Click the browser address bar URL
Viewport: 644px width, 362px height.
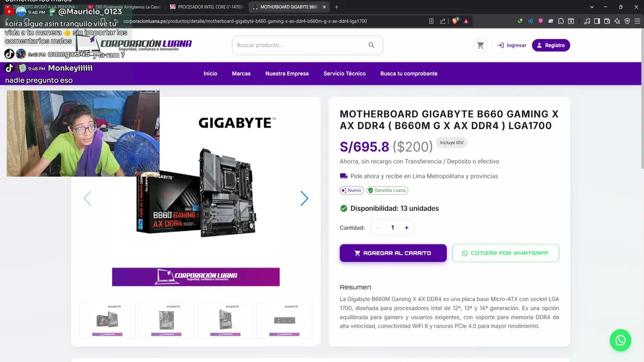click(x=245, y=21)
